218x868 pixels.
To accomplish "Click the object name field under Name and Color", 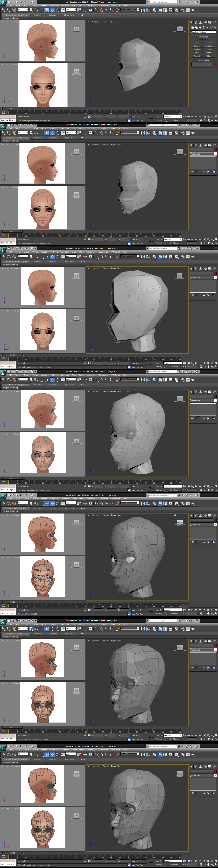I will tap(202, 65).
